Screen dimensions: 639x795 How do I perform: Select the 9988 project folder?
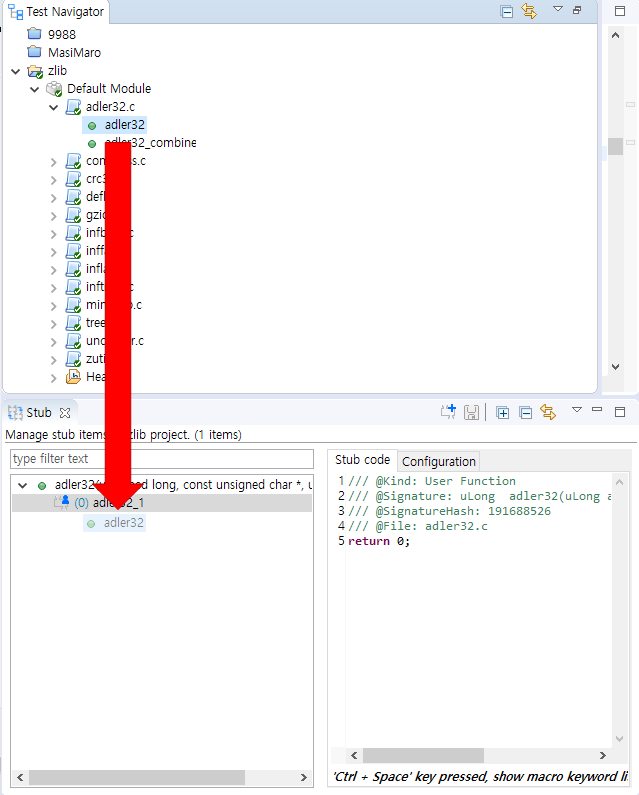click(x=61, y=34)
